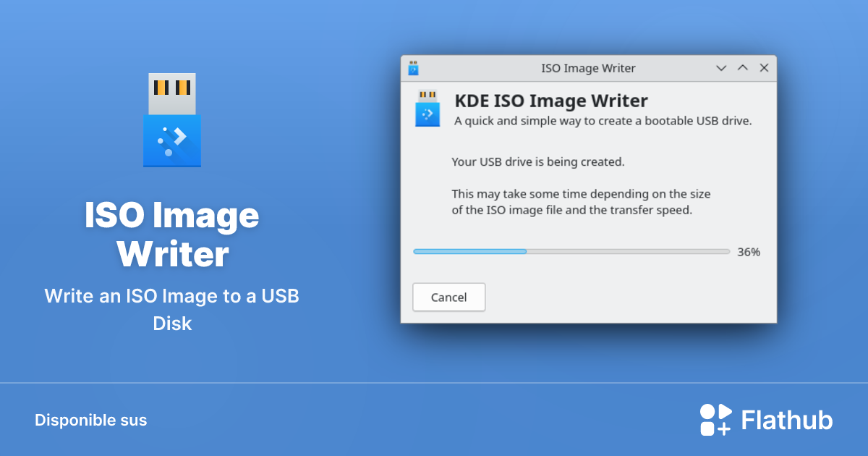Click the progress bar showing write progress

point(571,251)
